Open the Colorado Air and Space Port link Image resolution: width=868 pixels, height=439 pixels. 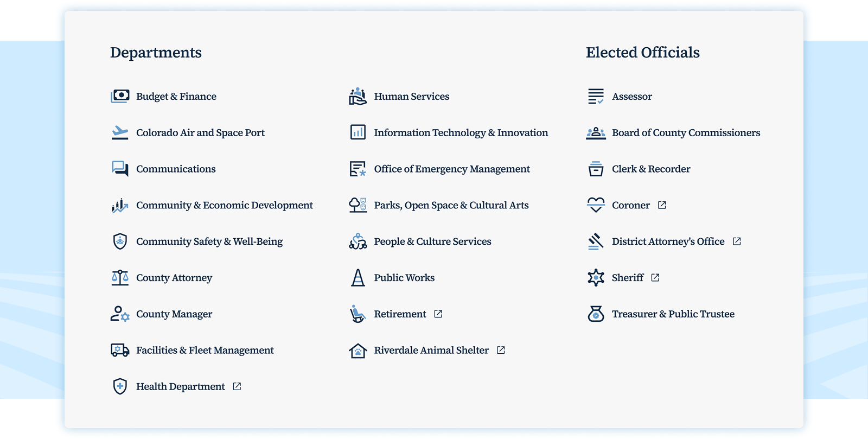point(200,133)
